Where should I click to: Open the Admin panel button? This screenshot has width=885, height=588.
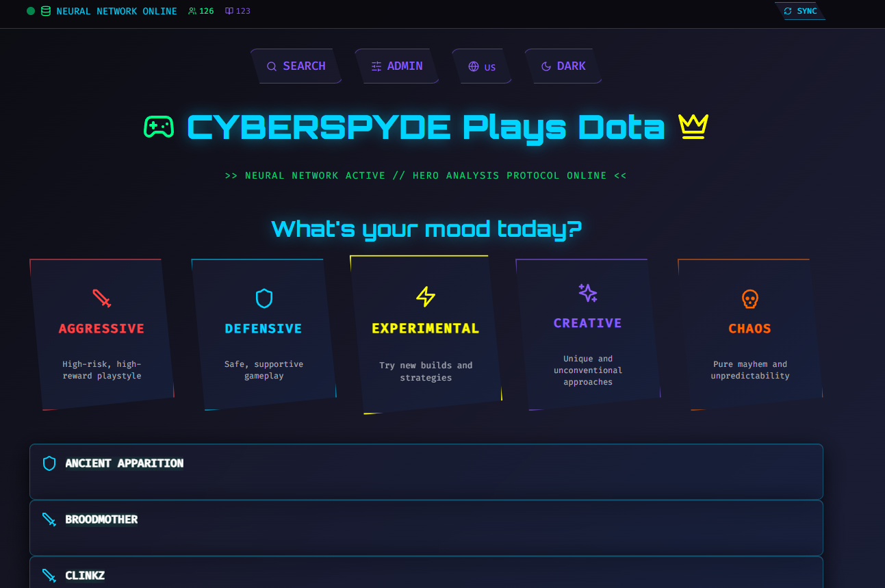[397, 66]
